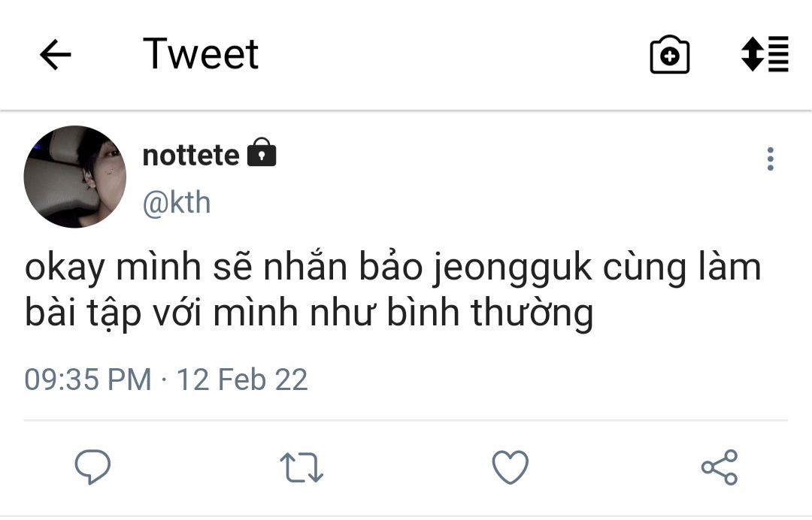Tap the 09:35 PM time
The image size is (812, 520).
[x=88, y=379]
